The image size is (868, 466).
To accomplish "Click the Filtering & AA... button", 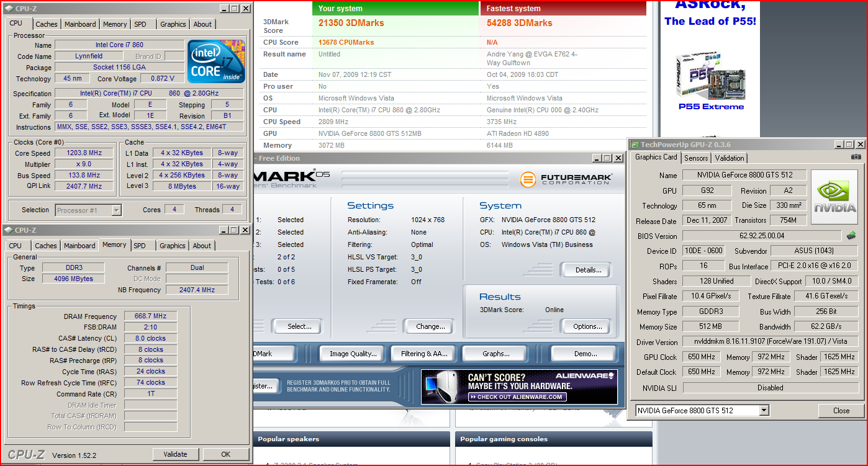I will 424,354.
